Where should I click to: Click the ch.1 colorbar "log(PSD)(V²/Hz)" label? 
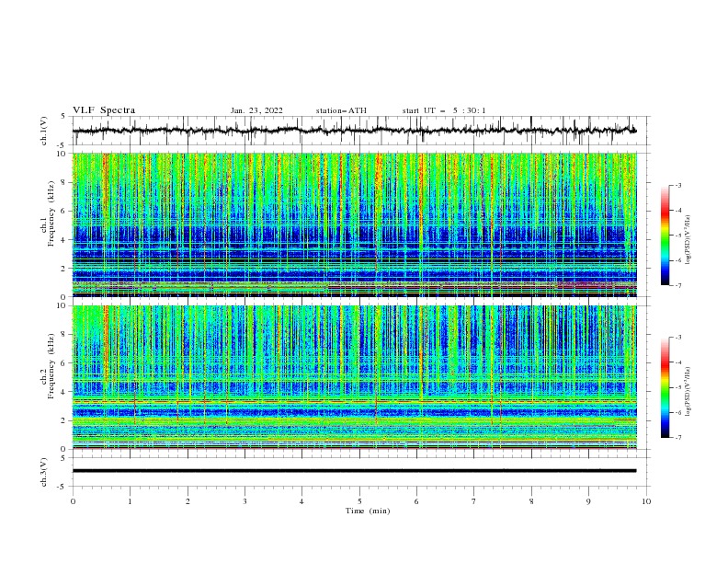[x=688, y=240]
